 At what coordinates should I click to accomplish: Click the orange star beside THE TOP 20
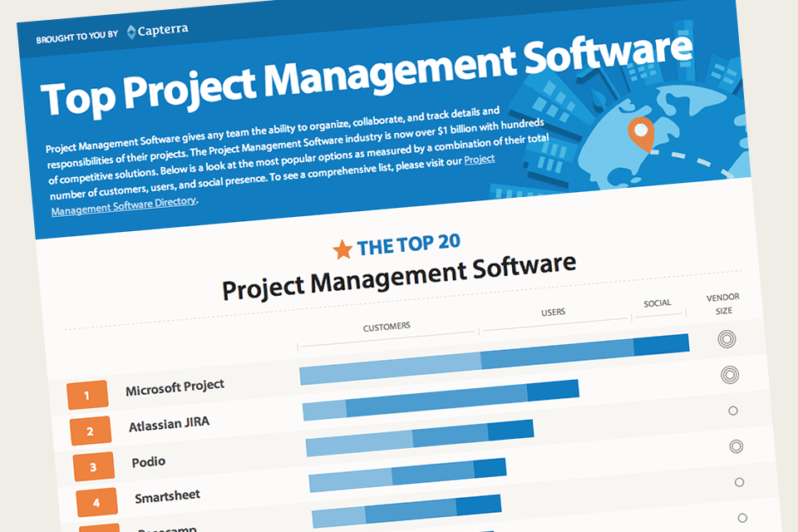pyautogui.click(x=342, y=249)
